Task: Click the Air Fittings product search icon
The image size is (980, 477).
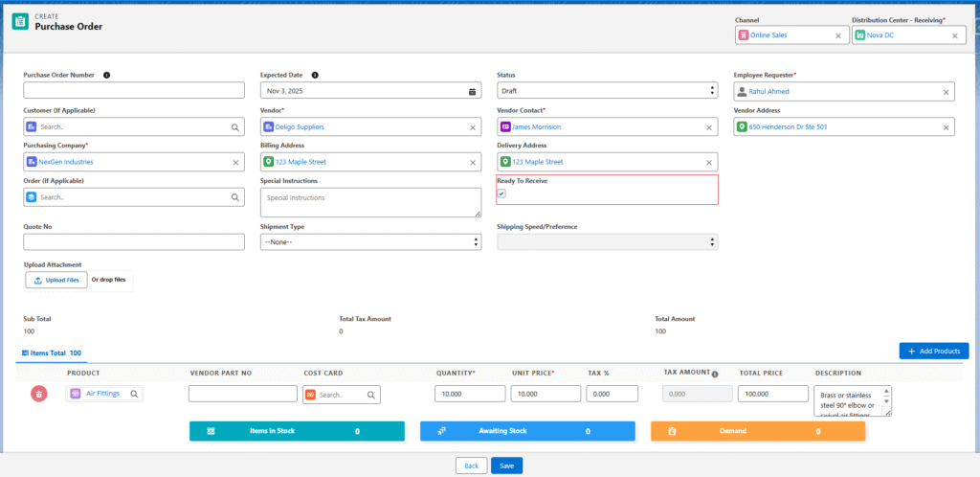Action: point(135,393)
